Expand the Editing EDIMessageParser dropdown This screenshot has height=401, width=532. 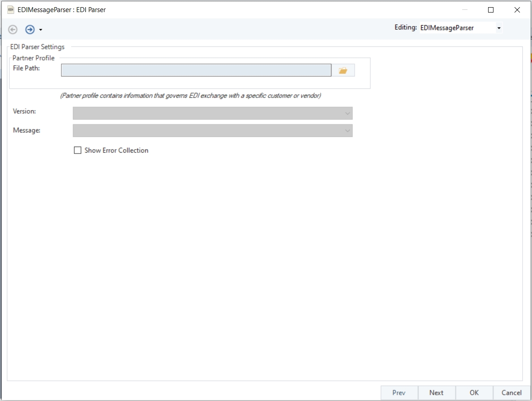499,28
